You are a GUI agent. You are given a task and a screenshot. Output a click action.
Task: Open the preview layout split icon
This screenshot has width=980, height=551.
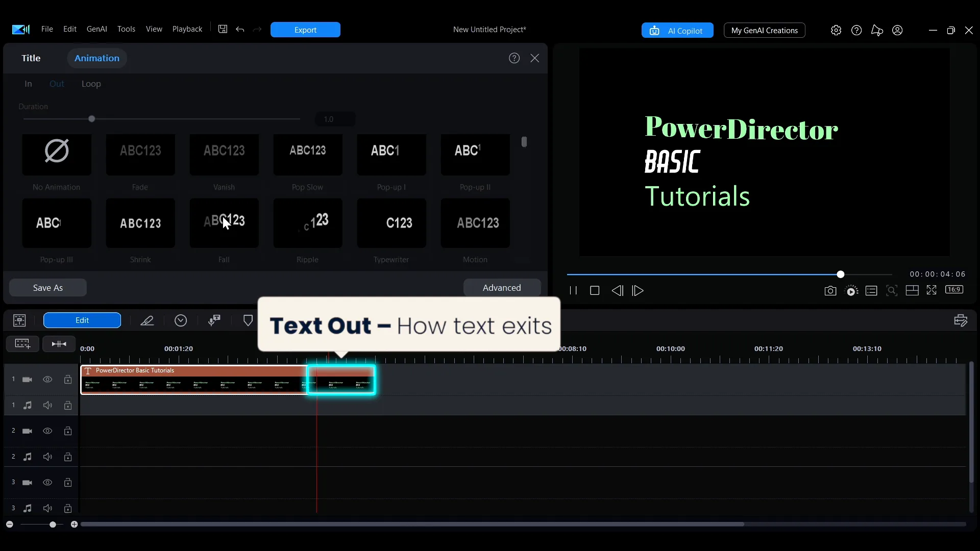point(912,290)
